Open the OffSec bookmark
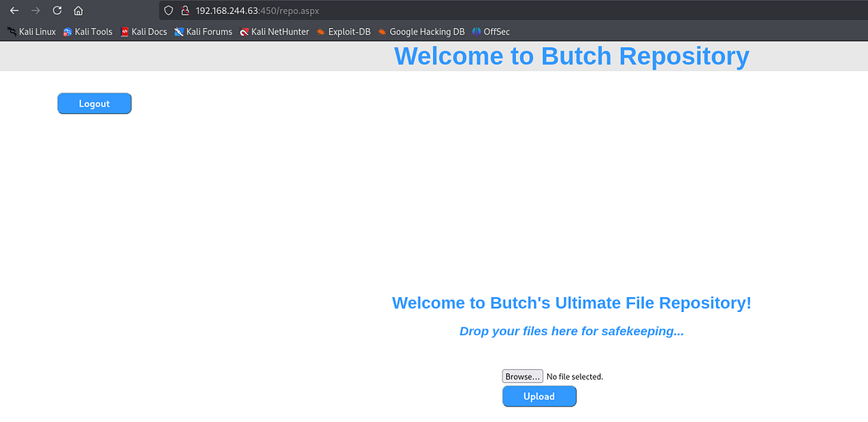Viewport: 868px width, 422px height. pos(491,31)
